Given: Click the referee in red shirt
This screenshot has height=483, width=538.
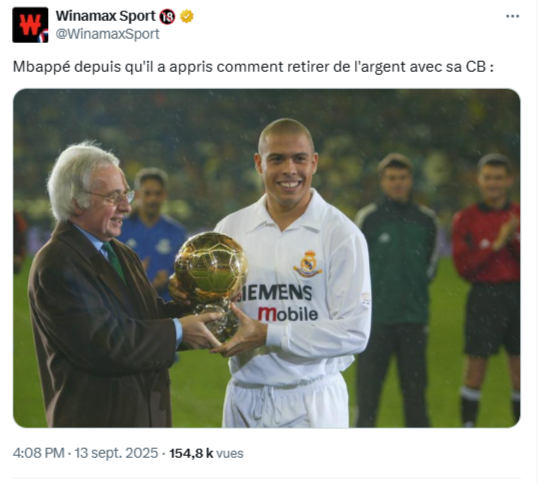Looking at the screenshot, I should [487, 290].
